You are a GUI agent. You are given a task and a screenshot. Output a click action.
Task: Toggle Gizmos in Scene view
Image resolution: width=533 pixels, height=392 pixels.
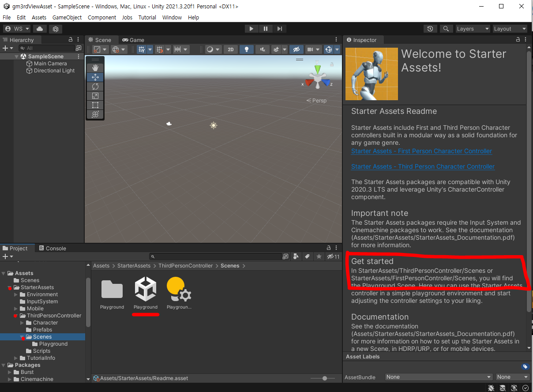[x=329, y=49]
